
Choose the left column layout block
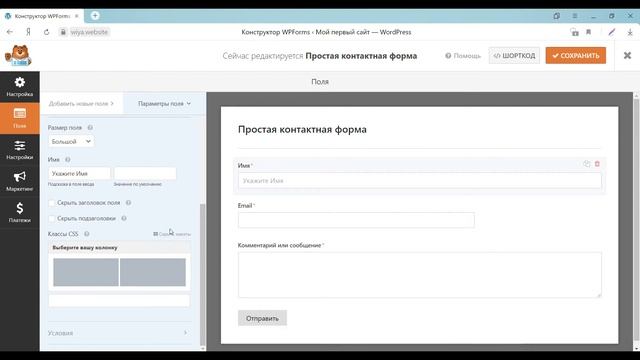[x=86, y=272]
